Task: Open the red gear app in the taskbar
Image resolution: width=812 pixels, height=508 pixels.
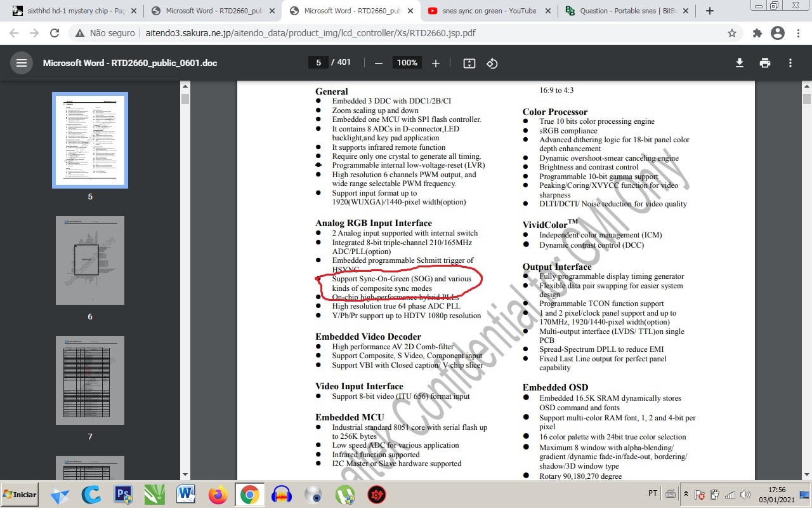Action: pos(377,495)
